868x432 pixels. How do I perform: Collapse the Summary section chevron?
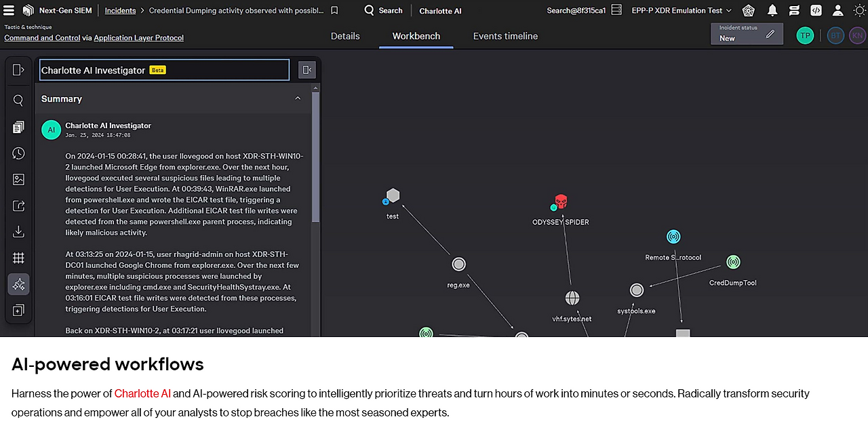298,98
